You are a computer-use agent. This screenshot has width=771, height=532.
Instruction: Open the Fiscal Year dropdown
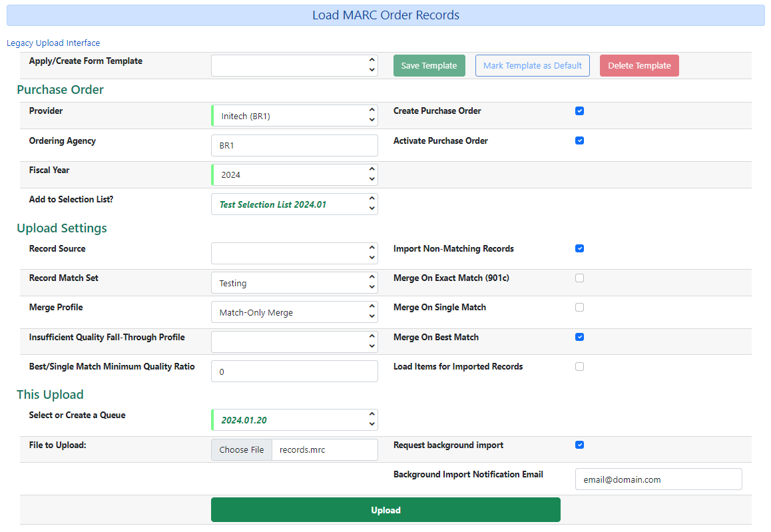coord(294,174)
